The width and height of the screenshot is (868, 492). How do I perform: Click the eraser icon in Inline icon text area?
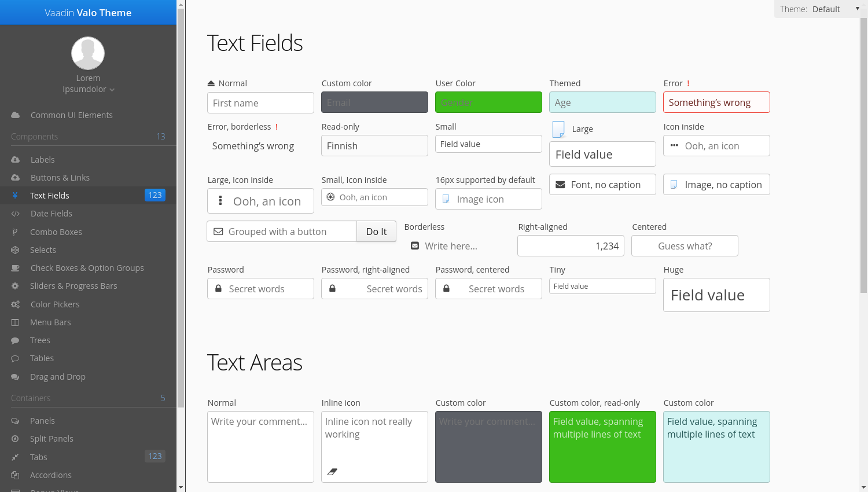[x=332, y=472]
